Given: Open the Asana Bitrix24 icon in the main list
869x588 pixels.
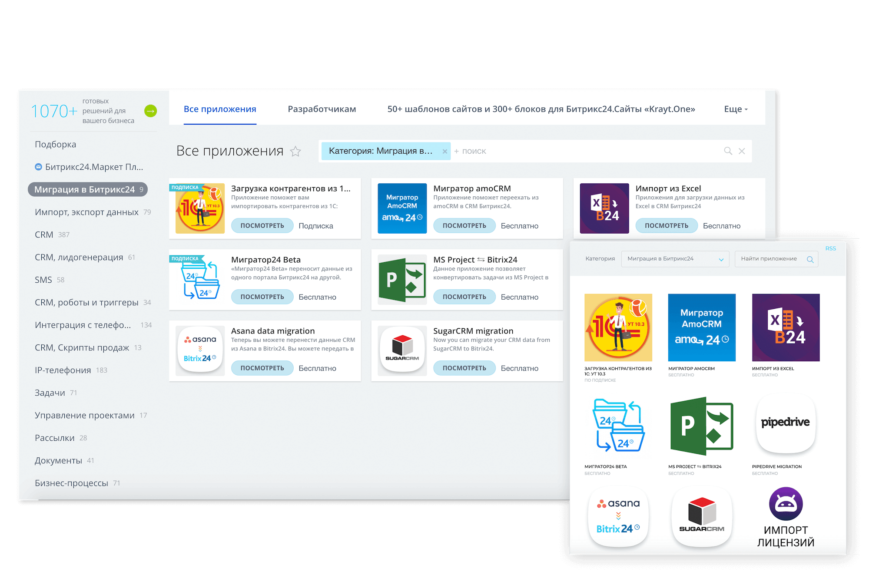Looking at the screenshot, I should 200,350.
